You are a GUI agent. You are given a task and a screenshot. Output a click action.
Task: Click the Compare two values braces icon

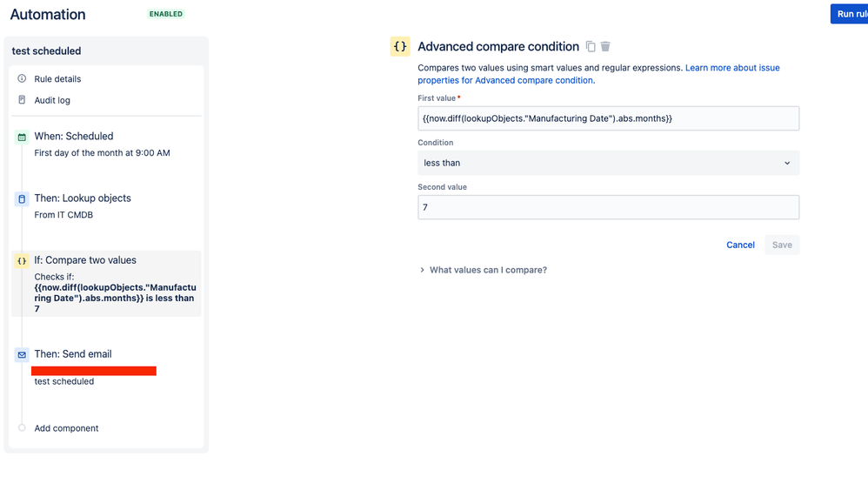coord(22,260)
